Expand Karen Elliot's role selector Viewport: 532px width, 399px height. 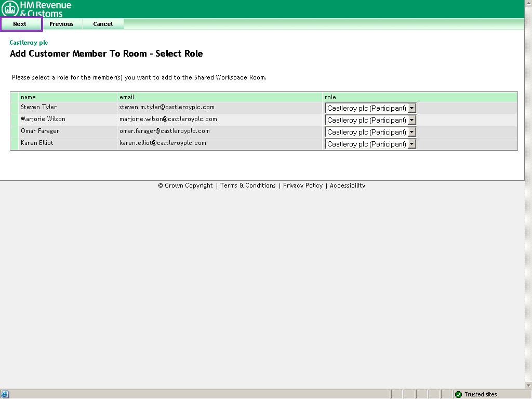point(411,144)
